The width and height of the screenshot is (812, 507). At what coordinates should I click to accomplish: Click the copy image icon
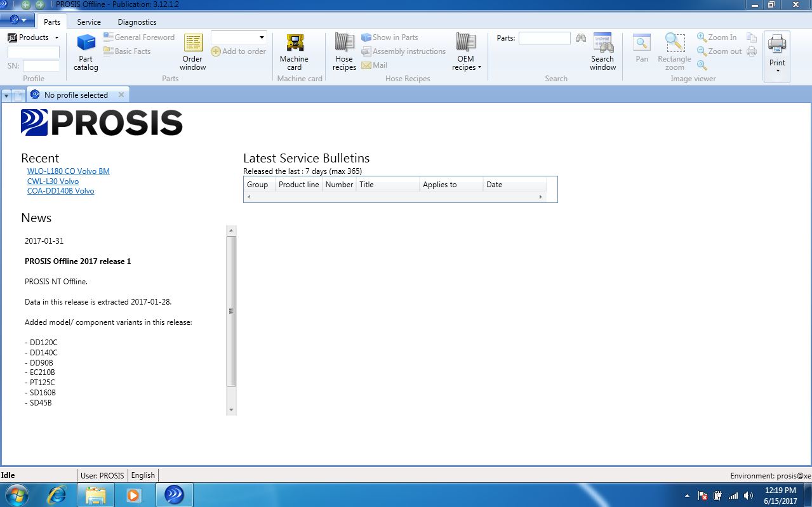pos(752,37)
